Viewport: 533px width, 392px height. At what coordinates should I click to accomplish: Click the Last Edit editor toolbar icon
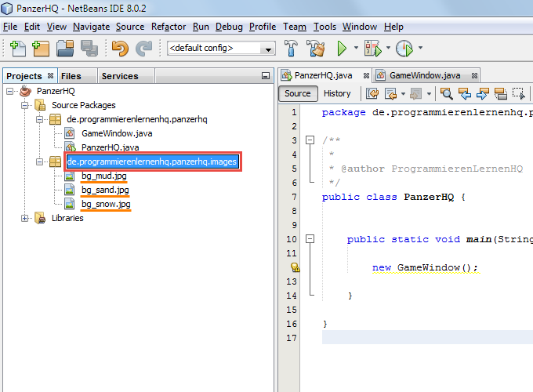tap(372, 93)
